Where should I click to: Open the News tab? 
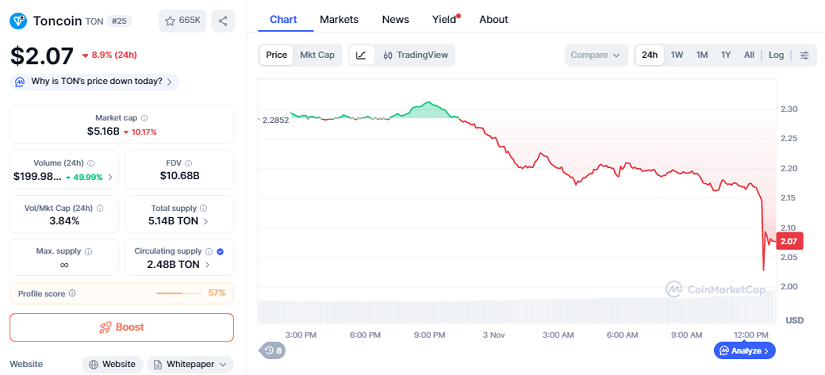pos(395,19)
